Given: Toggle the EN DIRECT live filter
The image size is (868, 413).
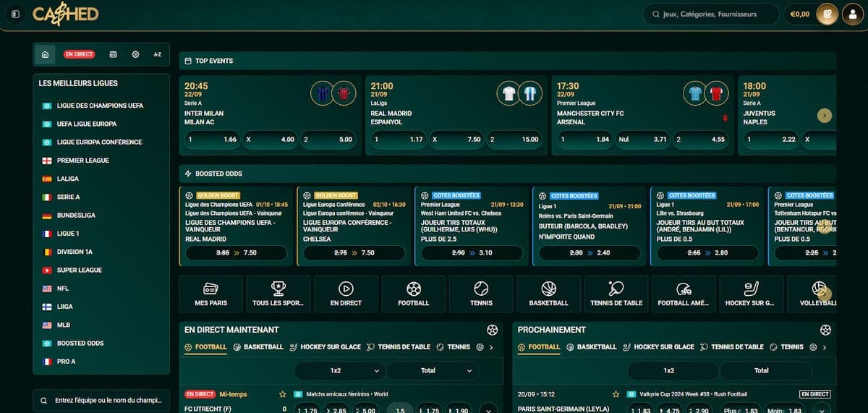Looking at the screenshot, I should pos(80,54).
